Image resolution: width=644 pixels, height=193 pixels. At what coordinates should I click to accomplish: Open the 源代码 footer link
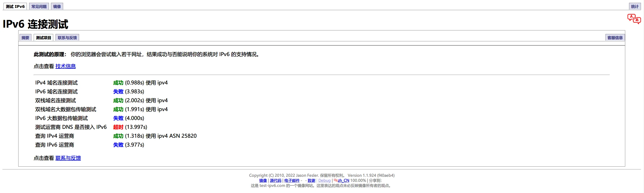tap(275, 181)
